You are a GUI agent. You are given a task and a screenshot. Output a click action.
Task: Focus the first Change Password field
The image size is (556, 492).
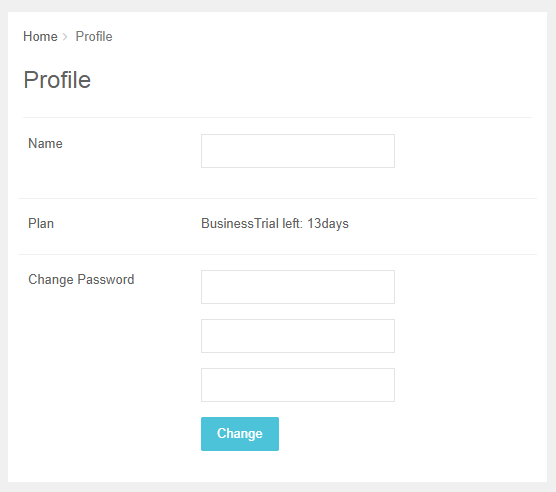(298, 287)
